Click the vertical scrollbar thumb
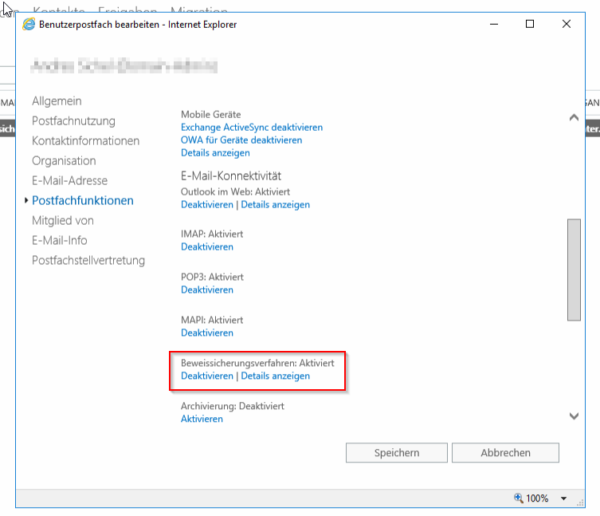Viewport: 600px width, 516px height. pyautogui.click(x=574, y=270)
